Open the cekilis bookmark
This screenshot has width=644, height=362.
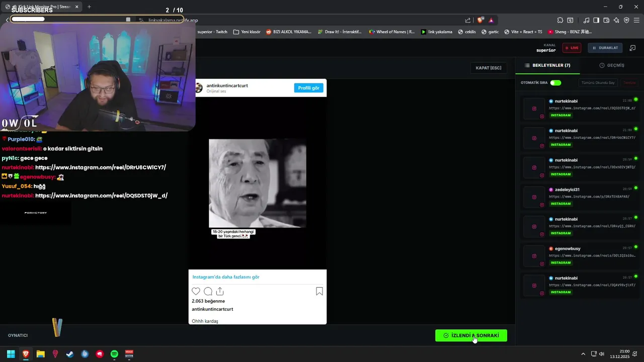[x=466, y=32]
